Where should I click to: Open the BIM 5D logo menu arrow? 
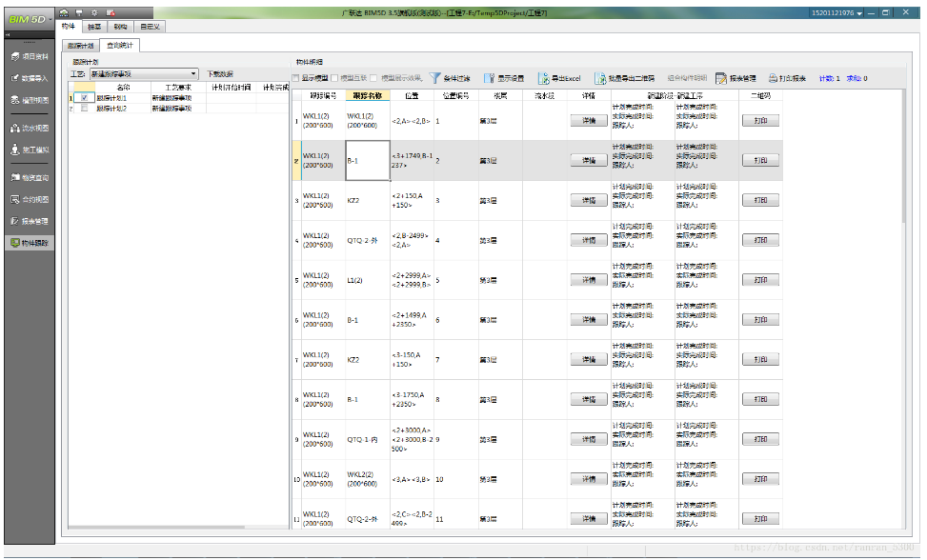50,19
